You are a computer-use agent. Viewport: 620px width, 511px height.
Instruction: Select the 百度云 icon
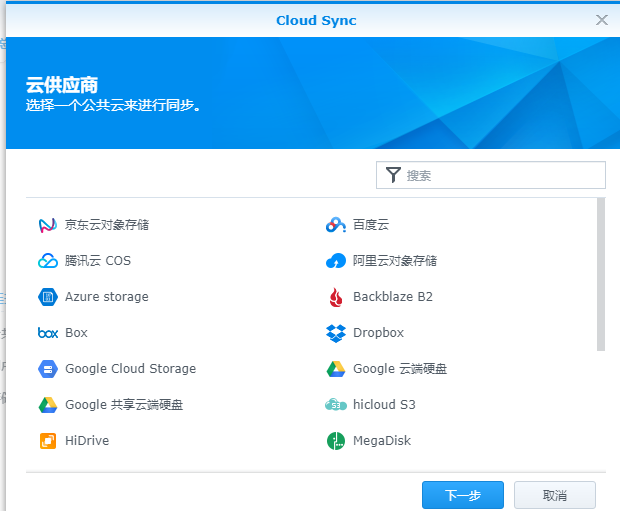coord(336,225)
